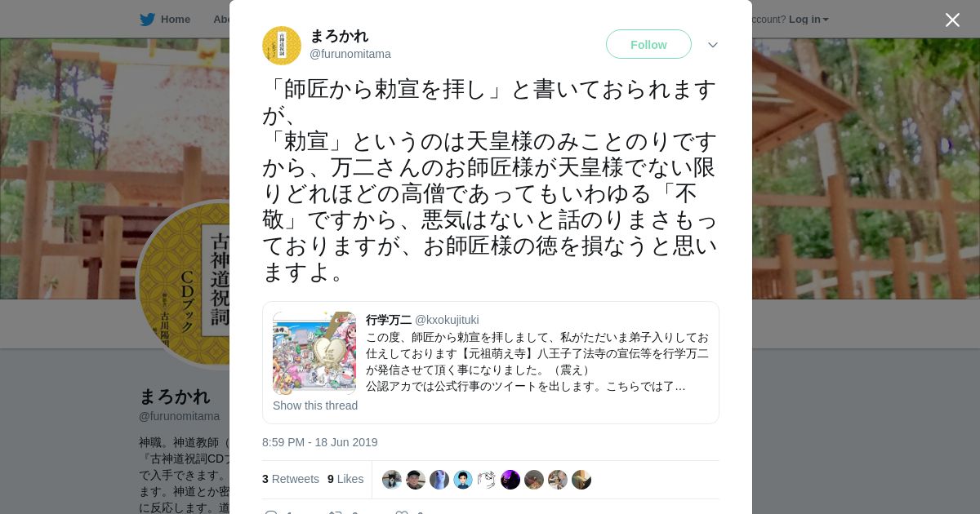This screenshot has width=980, height=514.
Task: Click Show this thread link
Action: point(315,405)
